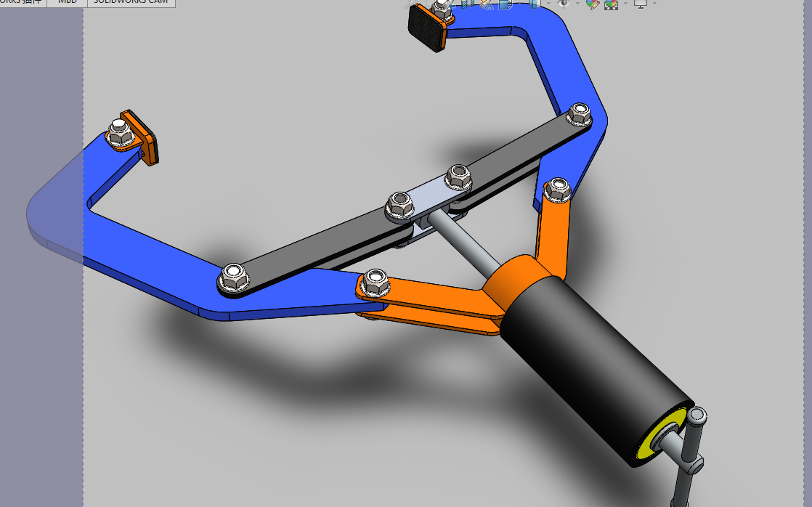
Task: Open the View Orientation cube
Action: click(506, 4)
